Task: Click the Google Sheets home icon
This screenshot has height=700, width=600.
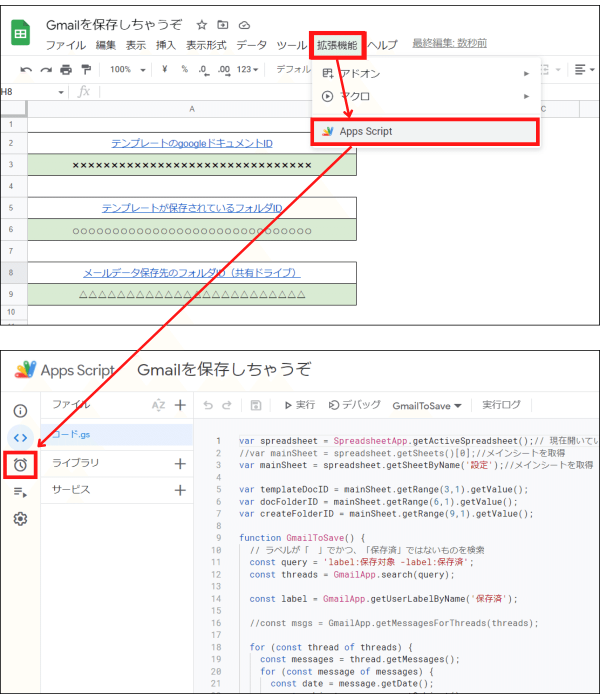Action: (20, 32)
